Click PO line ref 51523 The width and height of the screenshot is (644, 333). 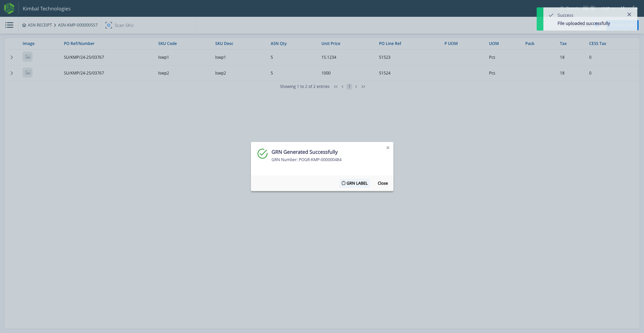point(385,57)
